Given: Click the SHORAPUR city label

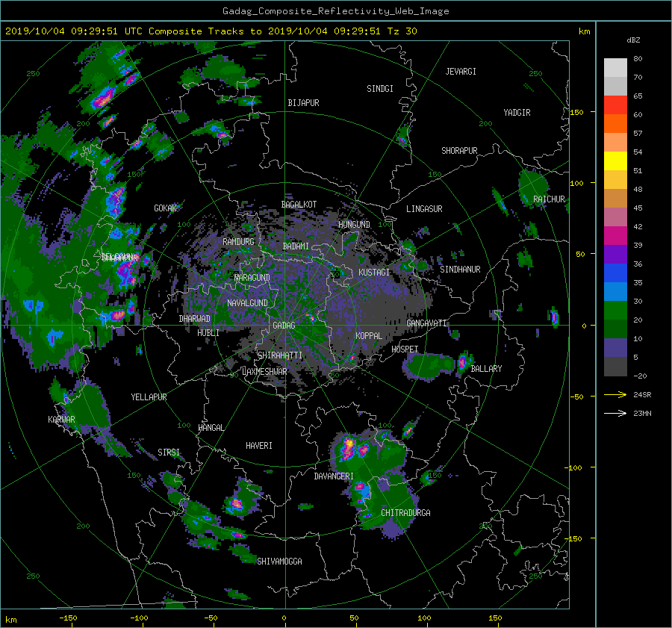Looking at the screenshot, I should [459, 151].
